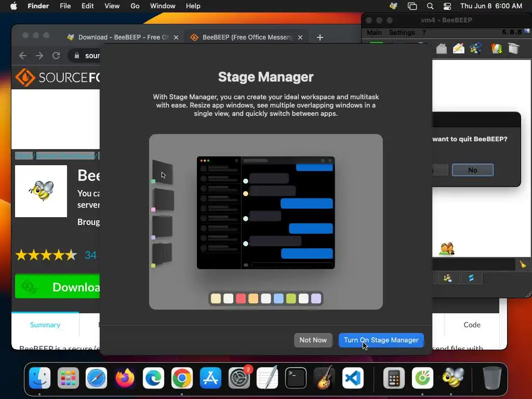Open Finder from the Dock
Viewport: 532px width, 399px height.
(39, 378)
